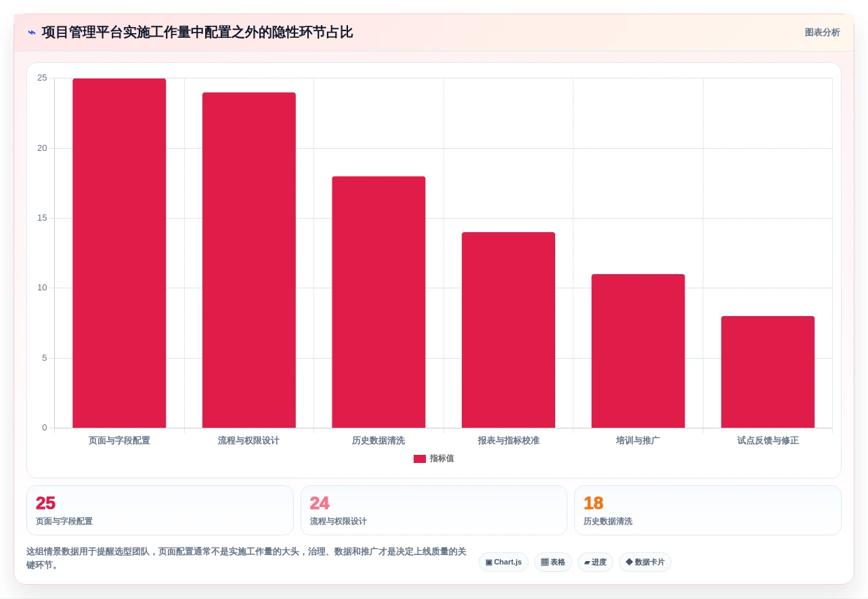Click the Chart.js tag chip
The image size is (868, 599).
click(x=504, y=562)
